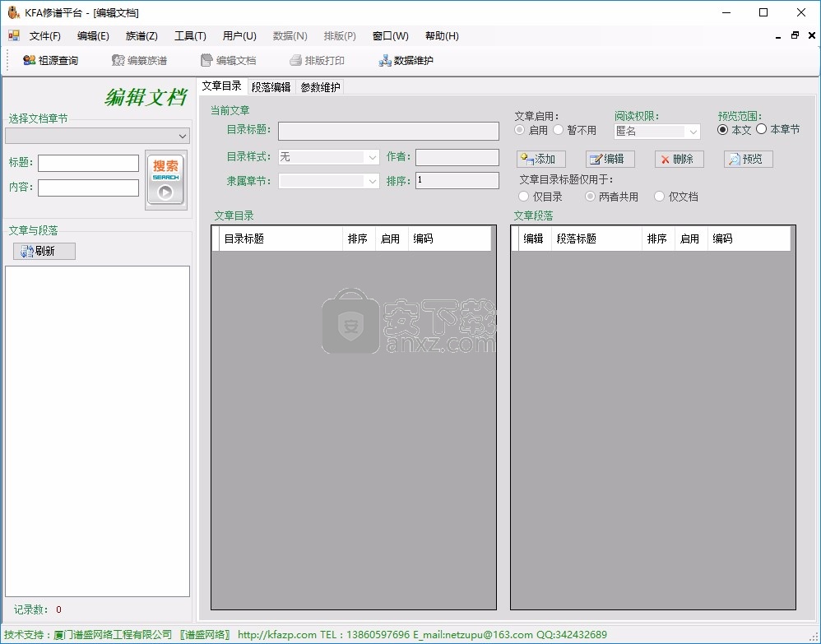Viewport: 821px width, 644px height.
Task: Open the 隶属章节 dropdown
Action: click(x=329, y=181)
